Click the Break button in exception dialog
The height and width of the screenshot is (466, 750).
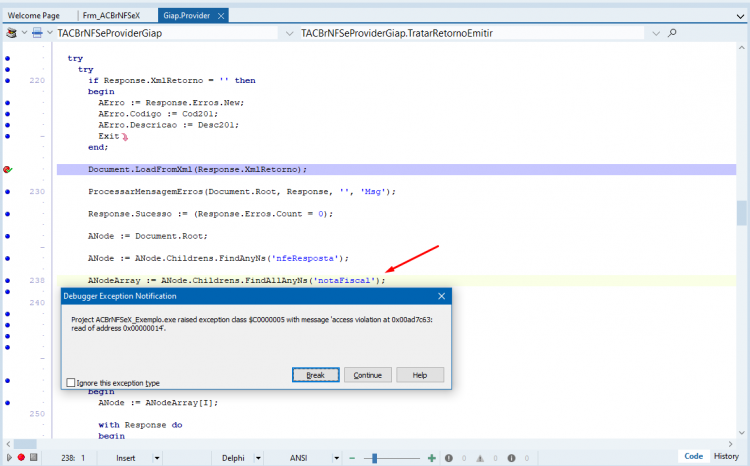[x=316, y=375]
